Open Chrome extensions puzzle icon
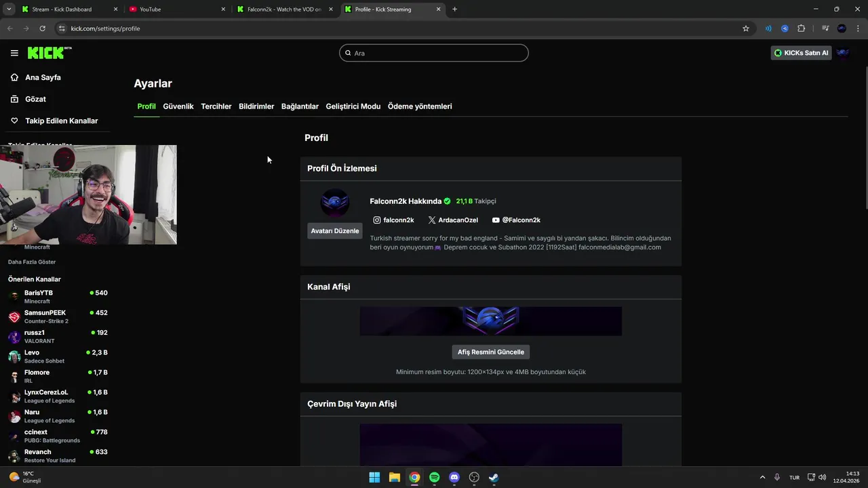 tap(802, 28)
